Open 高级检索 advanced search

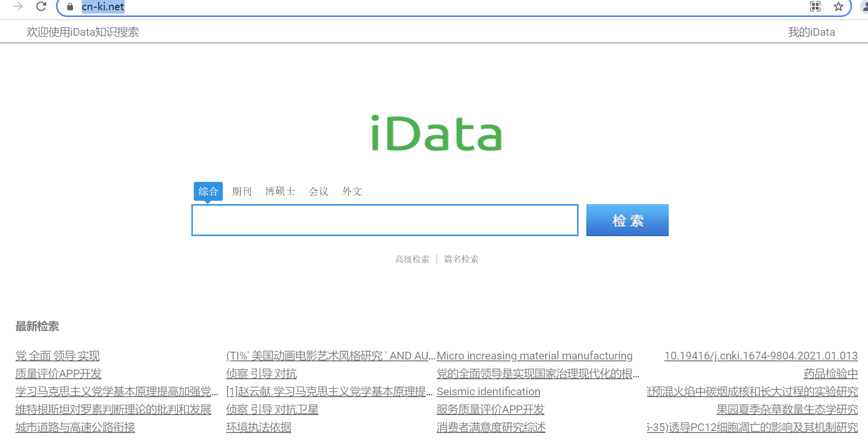click(412, 259)
